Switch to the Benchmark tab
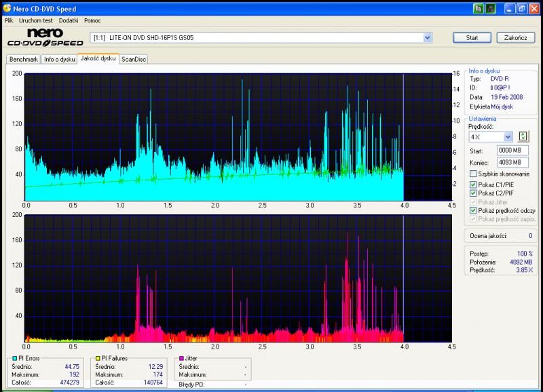This screenshot has width=543, height=392. 24,59
